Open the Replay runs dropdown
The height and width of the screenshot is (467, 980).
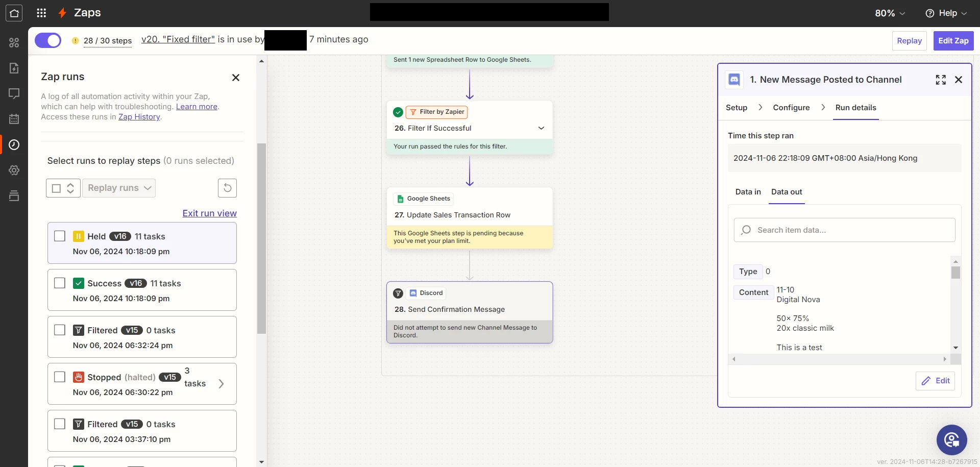click(x=119, y=188)
